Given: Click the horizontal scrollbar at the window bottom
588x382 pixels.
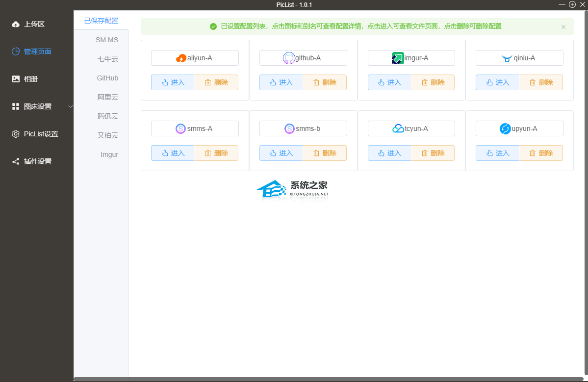Looking at the screenshot, I should 329,380.
